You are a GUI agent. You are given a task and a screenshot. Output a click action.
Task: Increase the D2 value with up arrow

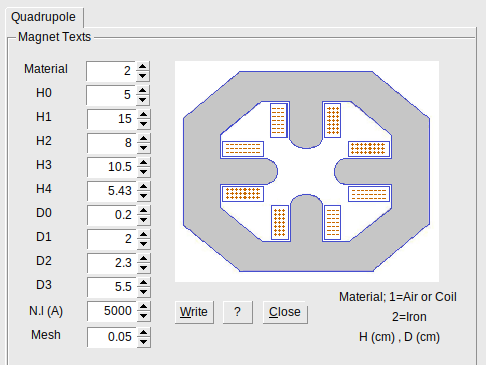tap(143, 258)
